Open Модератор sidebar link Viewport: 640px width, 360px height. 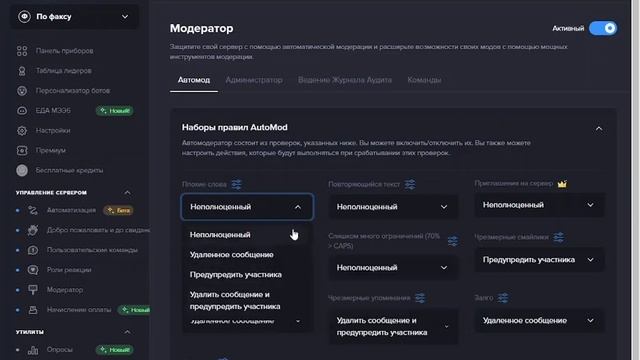pyautogui.click(x=65, y=290)
